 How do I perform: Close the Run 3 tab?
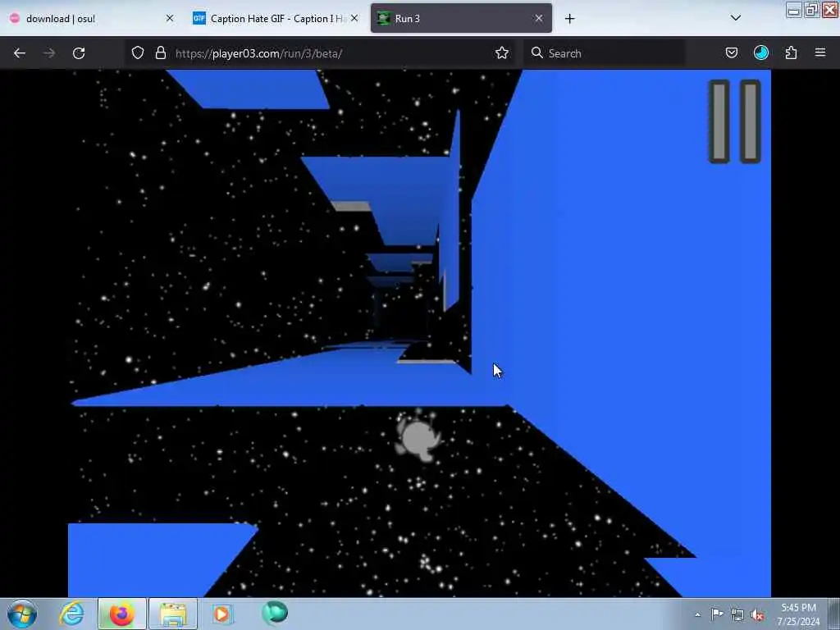538,18
